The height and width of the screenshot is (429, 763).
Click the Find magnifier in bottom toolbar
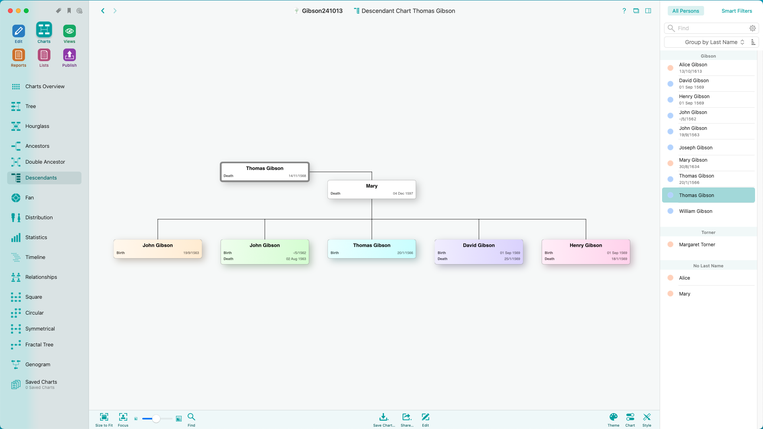pyautogui.click(x=191, y=419)
